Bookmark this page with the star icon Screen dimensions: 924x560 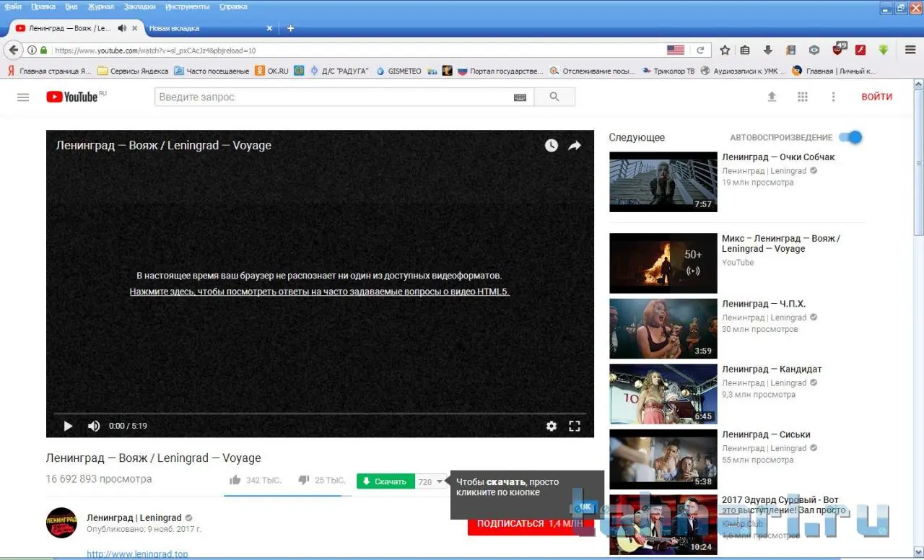click(x=725, y=51)
